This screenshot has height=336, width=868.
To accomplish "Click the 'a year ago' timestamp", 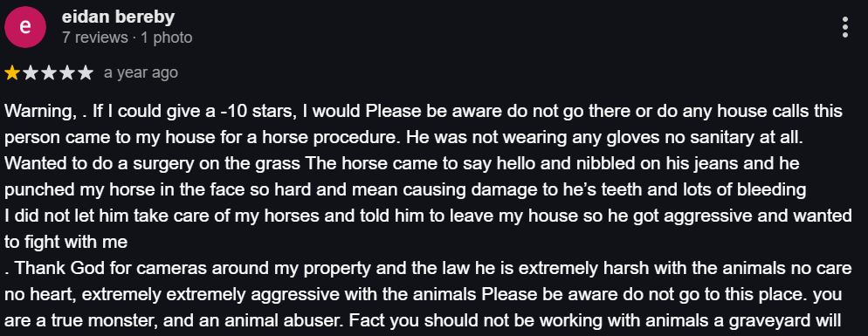I will [141, 73].
